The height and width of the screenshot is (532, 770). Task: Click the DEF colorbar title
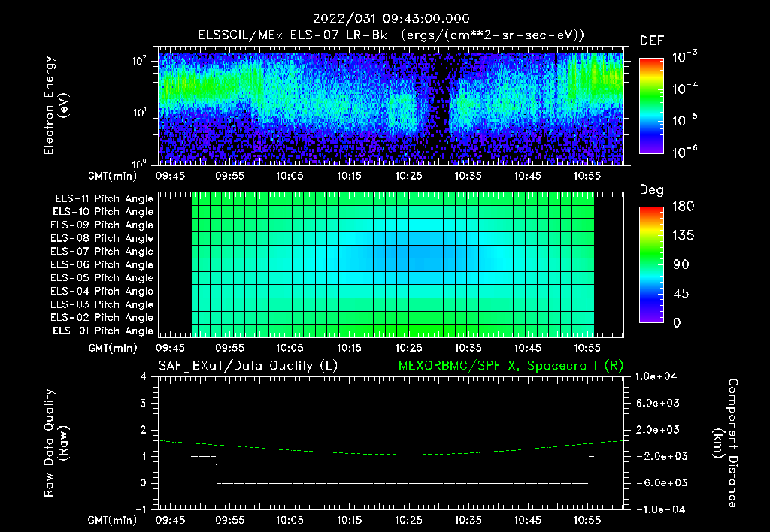coord(652,41)
